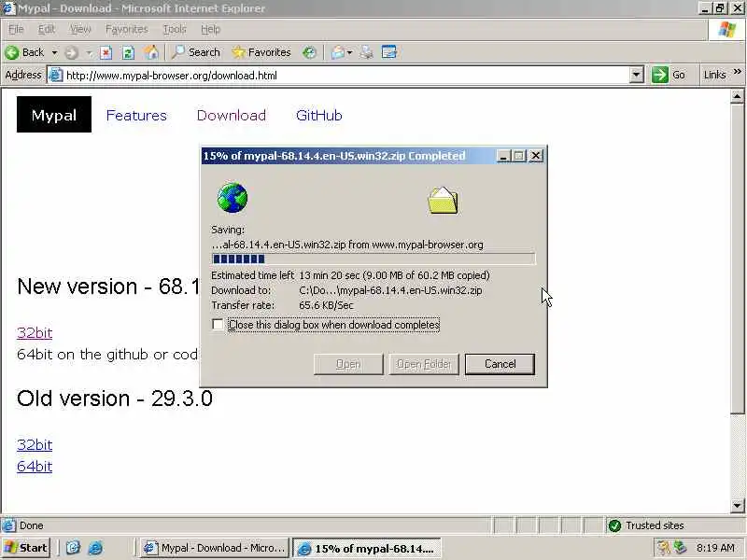Image resolution: width=747 pixels, height=560 pixels.
Task: Expand the address bar dropdown arrow
Action: pos(637,76)
